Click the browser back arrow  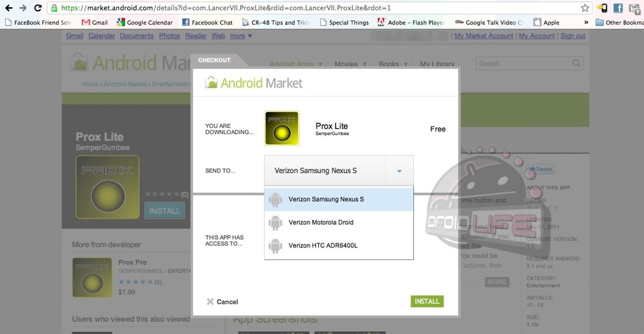tap(9, 8)
